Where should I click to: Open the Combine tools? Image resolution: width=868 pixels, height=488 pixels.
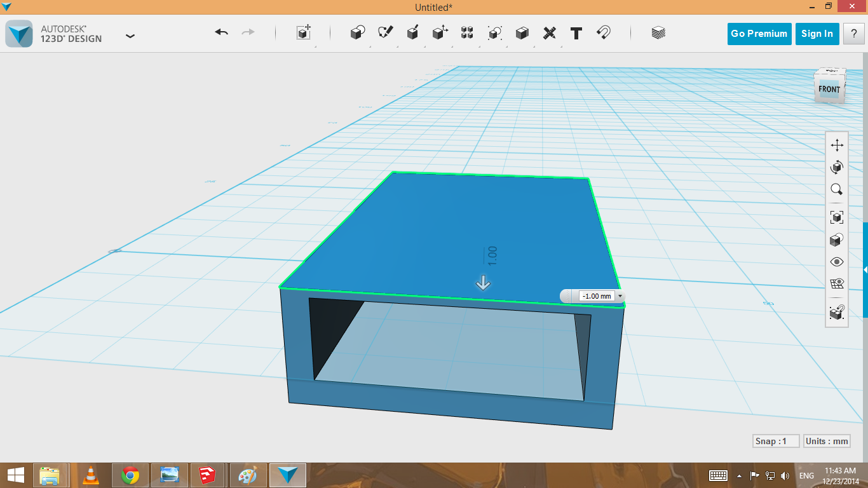tap(522, 33)
